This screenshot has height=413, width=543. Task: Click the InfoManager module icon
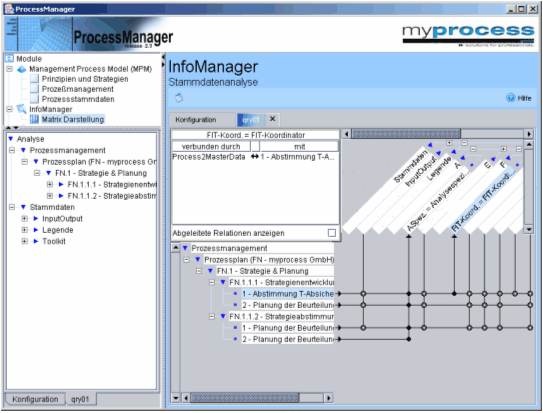click(x=21, y=109)
